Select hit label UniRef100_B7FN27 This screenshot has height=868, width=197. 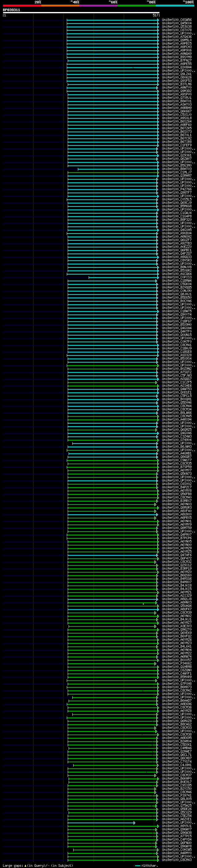(x=177, y=61)
